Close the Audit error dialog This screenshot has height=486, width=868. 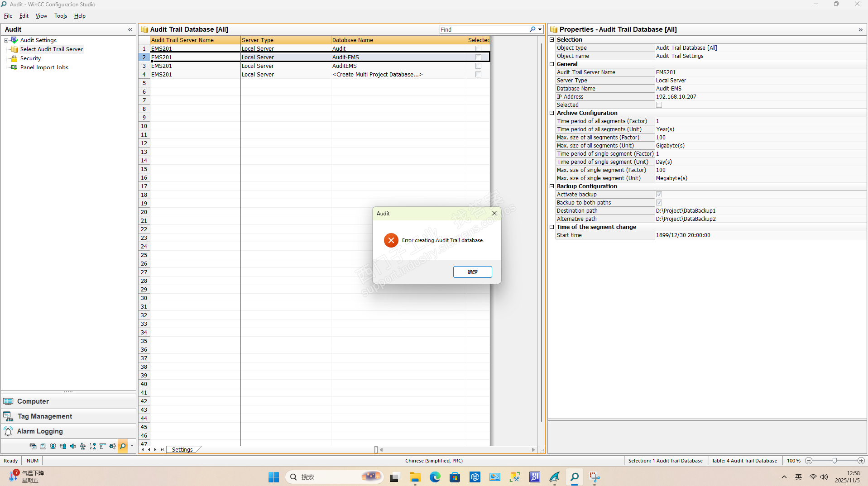coord(494,213)
